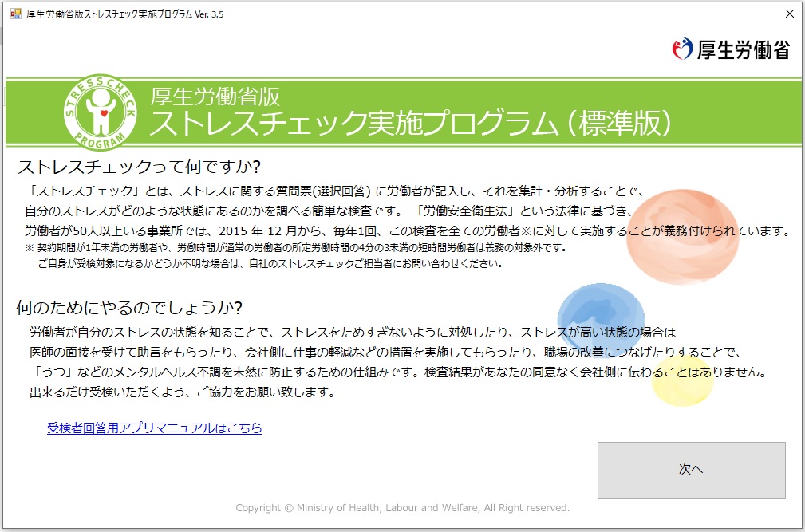
Task: Click the window title text Ver. 3.5
Action: pyautogui.click(x=209, y=14)
